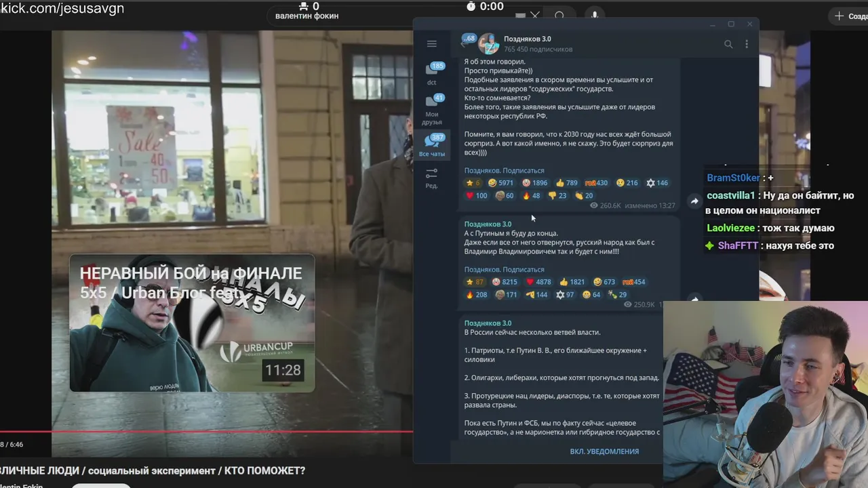Add the thumbs-up reaction with 789
This screenshot has height=488, width=868.
567,183
